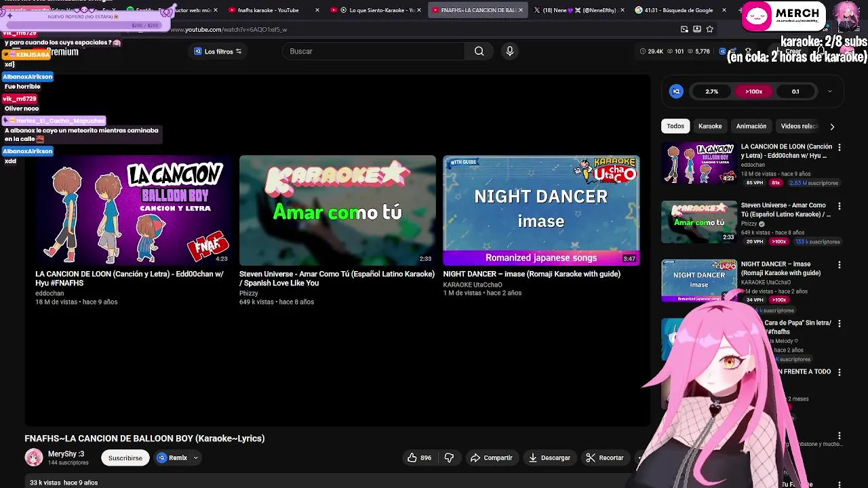Open the Compartir share dialog
Image resolution: width=868 pixels, height=488 pixels.
click(492, 457)
